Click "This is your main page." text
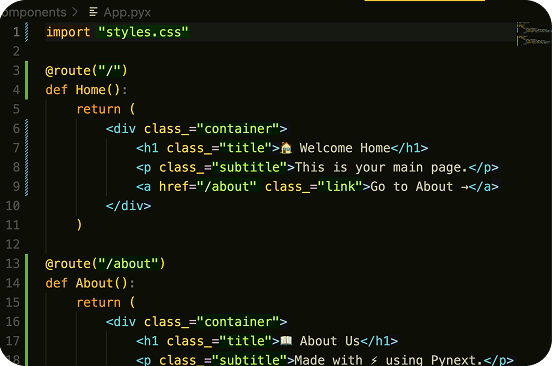This screenshot has height=366, width=552. click(381, 167)
